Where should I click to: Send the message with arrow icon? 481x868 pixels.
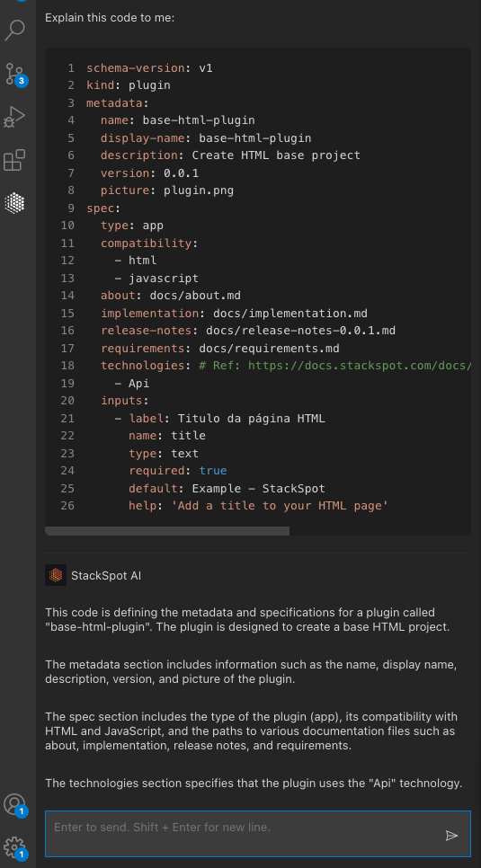tap(451, 836)
